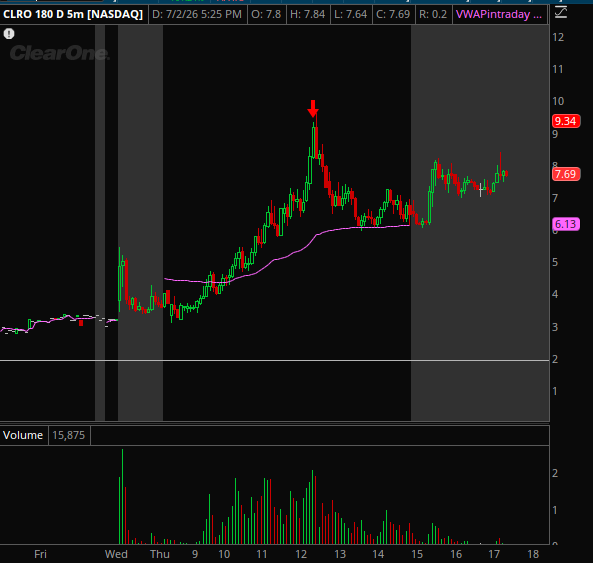Select the VWAPintraday study label

coord(499,14)
